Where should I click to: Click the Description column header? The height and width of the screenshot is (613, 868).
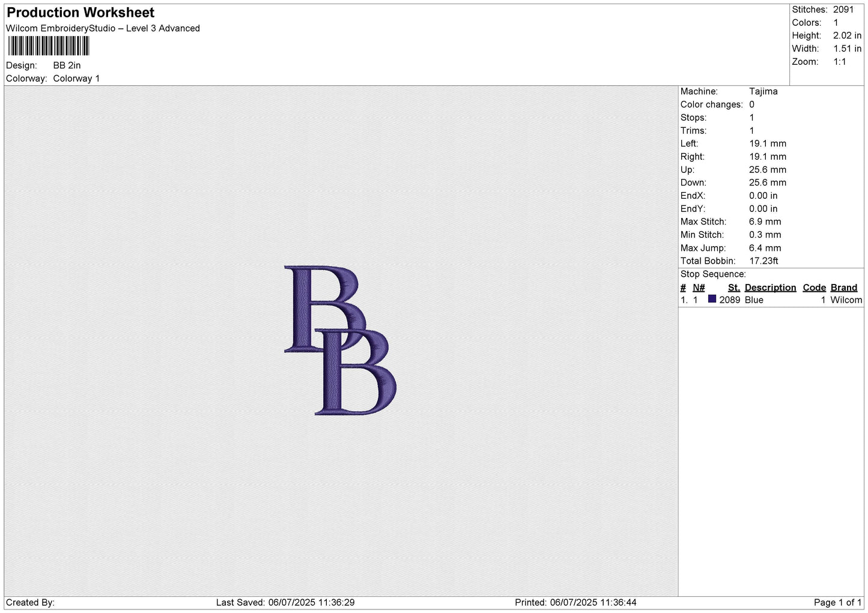pyautogui.click(x=770, y=288)
